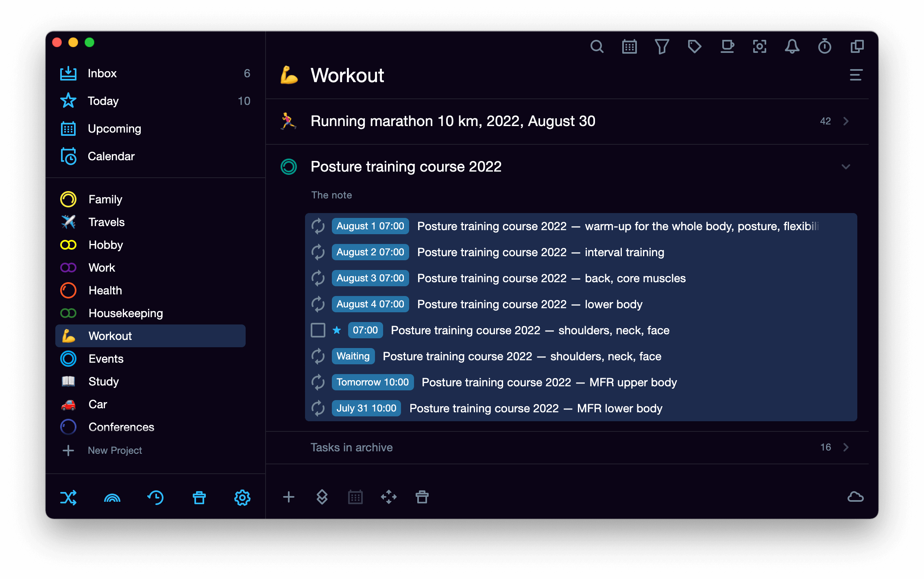Click the cloud sync icon

(855, 497)
